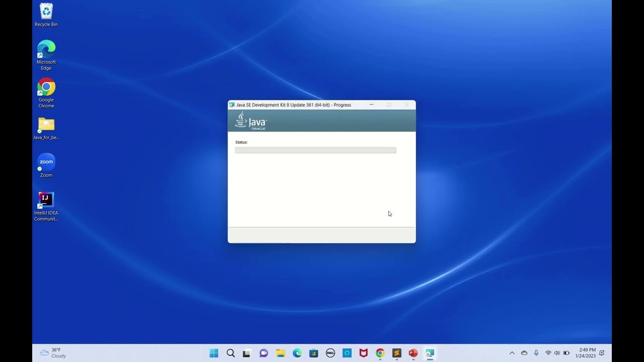Select the Java_for_be... folder on desktop
The height and width of the screenshot is (362, 644).
click(46, 128)
